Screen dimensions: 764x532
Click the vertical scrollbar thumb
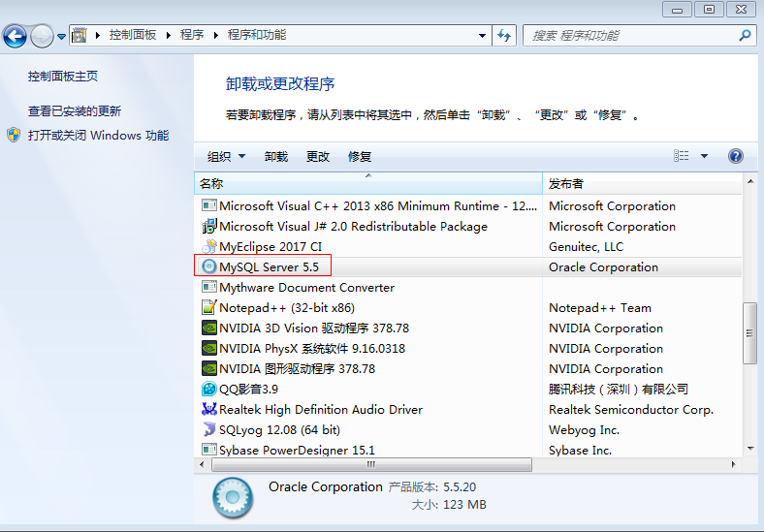(x=749, y=332)
